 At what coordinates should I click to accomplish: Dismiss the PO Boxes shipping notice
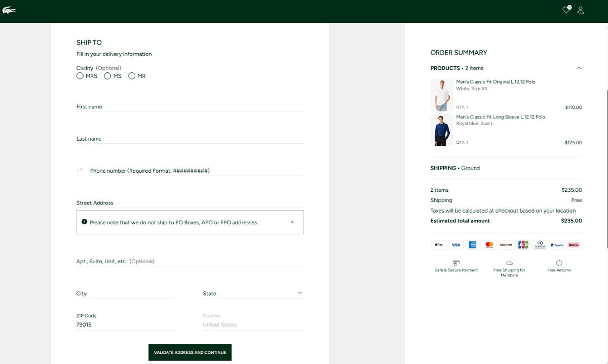coord(292,222)
